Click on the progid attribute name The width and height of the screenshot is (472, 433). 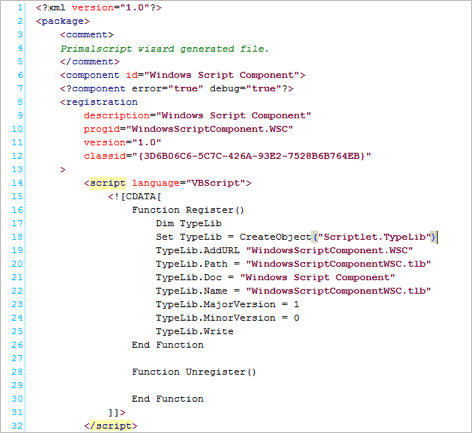point(102,129)
